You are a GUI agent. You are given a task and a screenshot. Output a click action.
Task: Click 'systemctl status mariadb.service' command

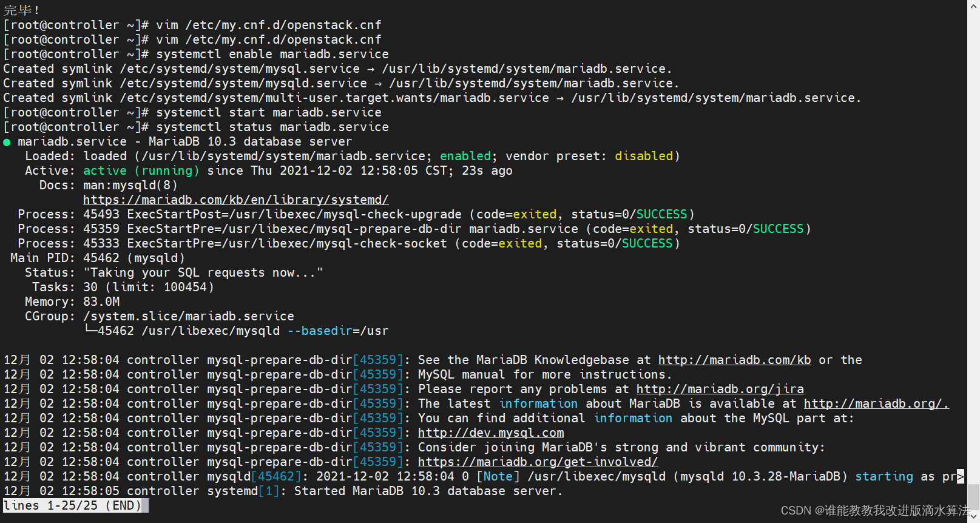(272, 127)
